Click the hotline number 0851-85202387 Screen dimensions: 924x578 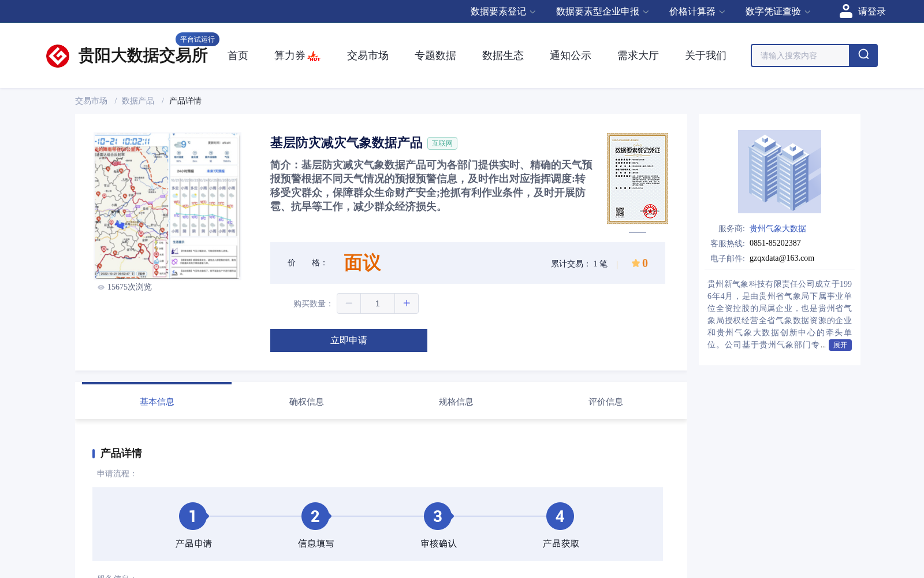[x=775, y=243]
